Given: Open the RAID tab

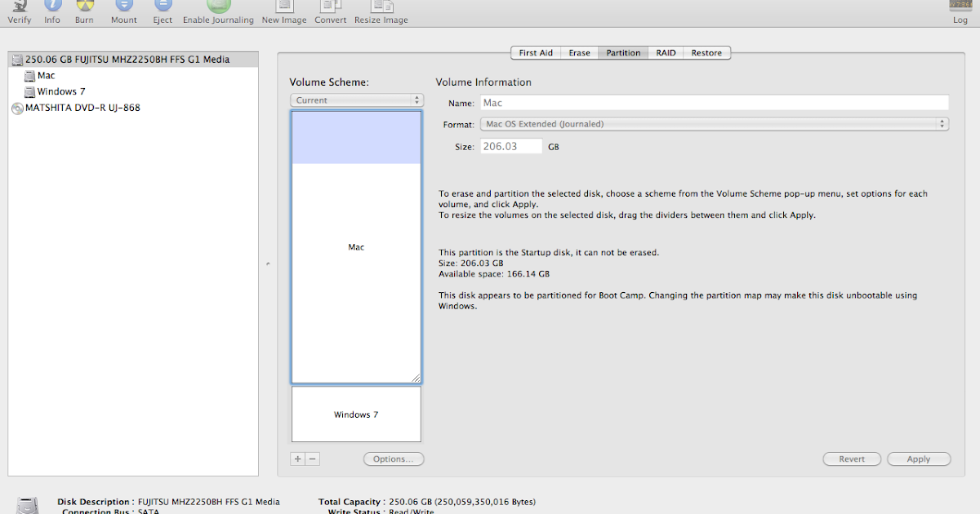Looking at the screenshot, I should coord(666,52).
